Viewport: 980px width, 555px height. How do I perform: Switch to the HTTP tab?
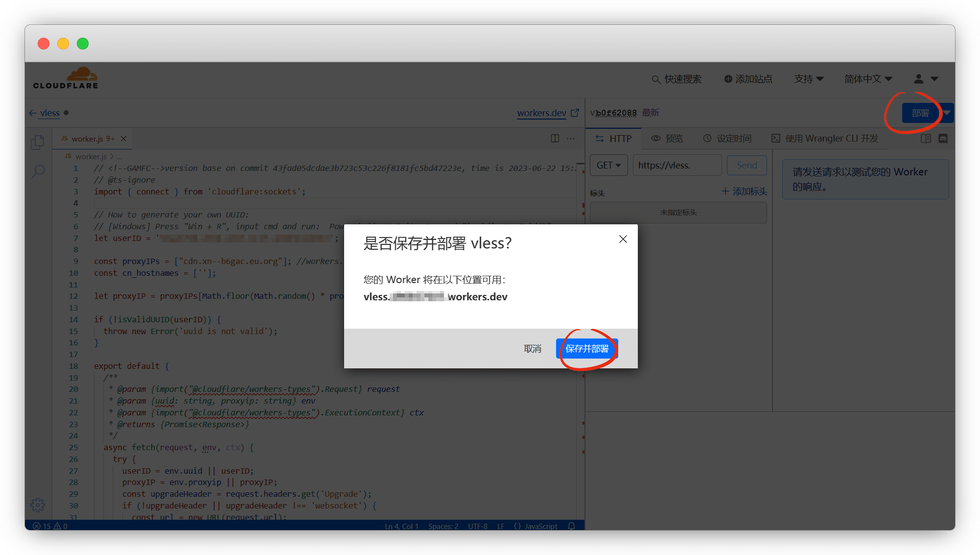click(613, 139)
